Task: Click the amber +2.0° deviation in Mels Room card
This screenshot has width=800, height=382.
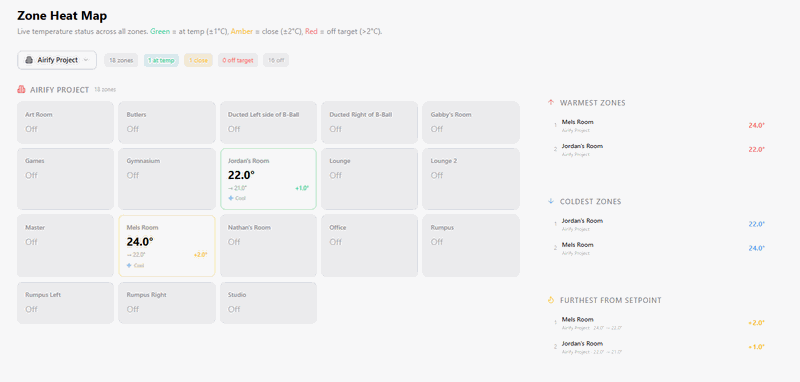Action: coord(201,254)
